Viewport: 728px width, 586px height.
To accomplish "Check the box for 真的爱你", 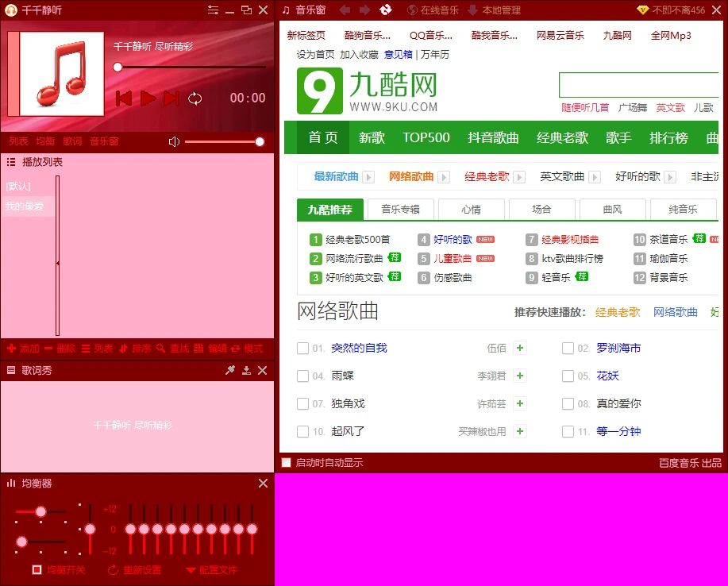I will 568,403.
